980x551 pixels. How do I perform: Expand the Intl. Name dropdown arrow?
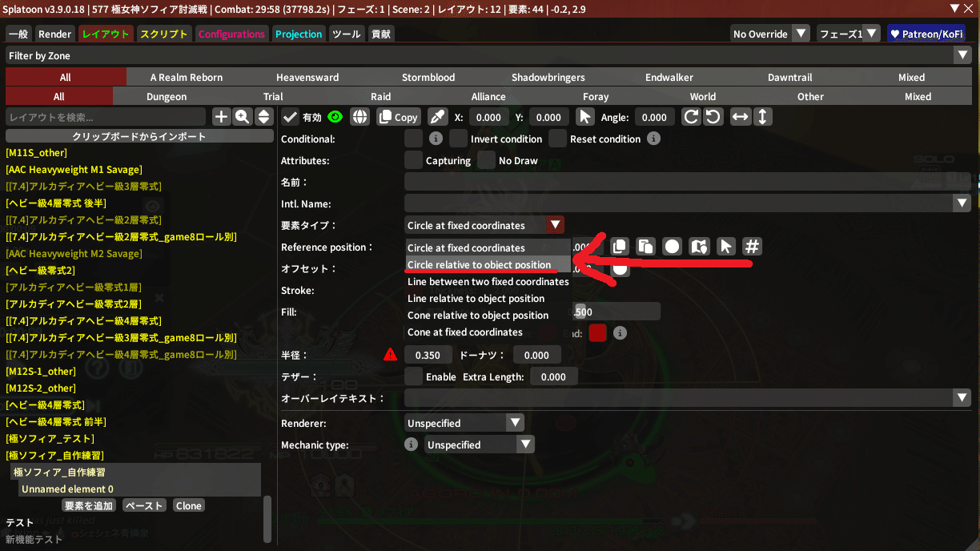962,203
